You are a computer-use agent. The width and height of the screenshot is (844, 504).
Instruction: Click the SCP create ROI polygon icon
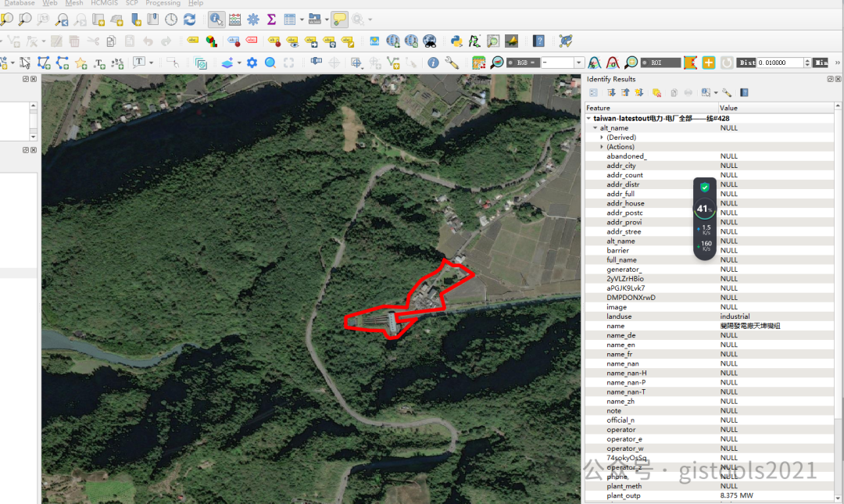tap(690, 63)
